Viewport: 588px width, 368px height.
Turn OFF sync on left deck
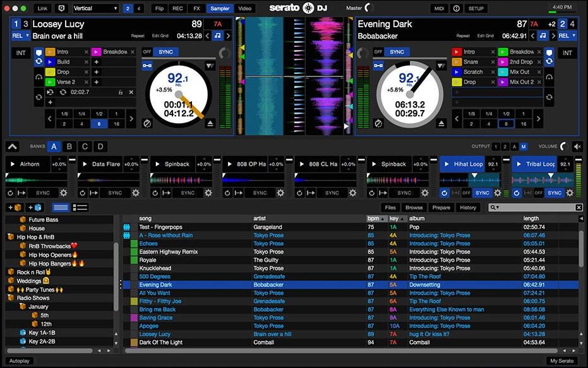147,52
